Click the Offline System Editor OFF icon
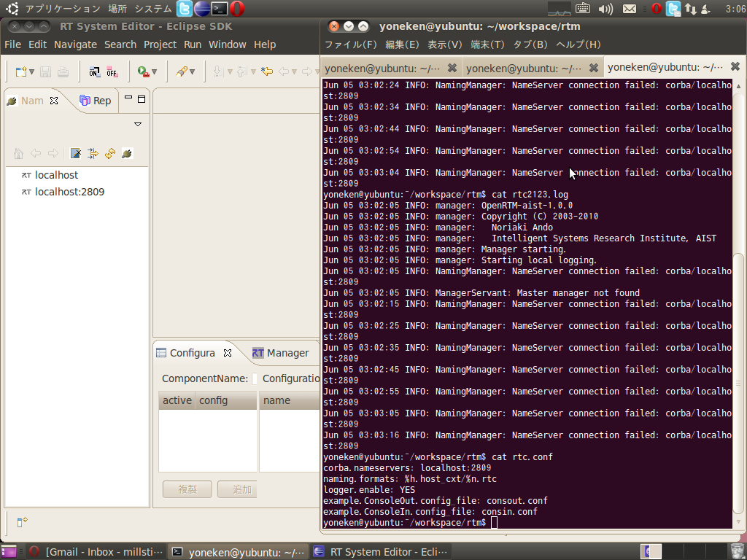The height and width of the screenshot is (560, 747). pyautogui.click(x=112, y=72)
